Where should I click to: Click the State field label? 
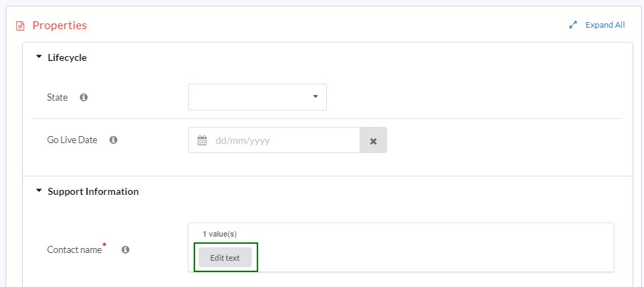57,98
